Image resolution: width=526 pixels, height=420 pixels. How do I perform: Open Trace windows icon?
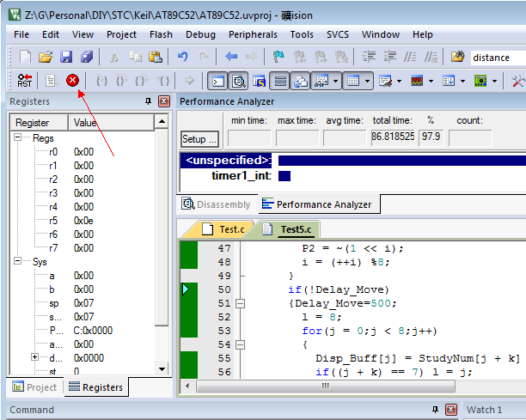pyautogui.click(x=449, y=81)
